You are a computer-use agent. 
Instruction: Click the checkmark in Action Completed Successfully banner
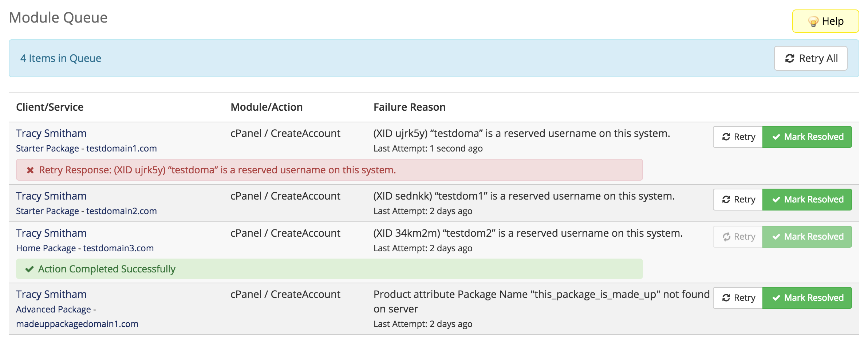point(29,269)
